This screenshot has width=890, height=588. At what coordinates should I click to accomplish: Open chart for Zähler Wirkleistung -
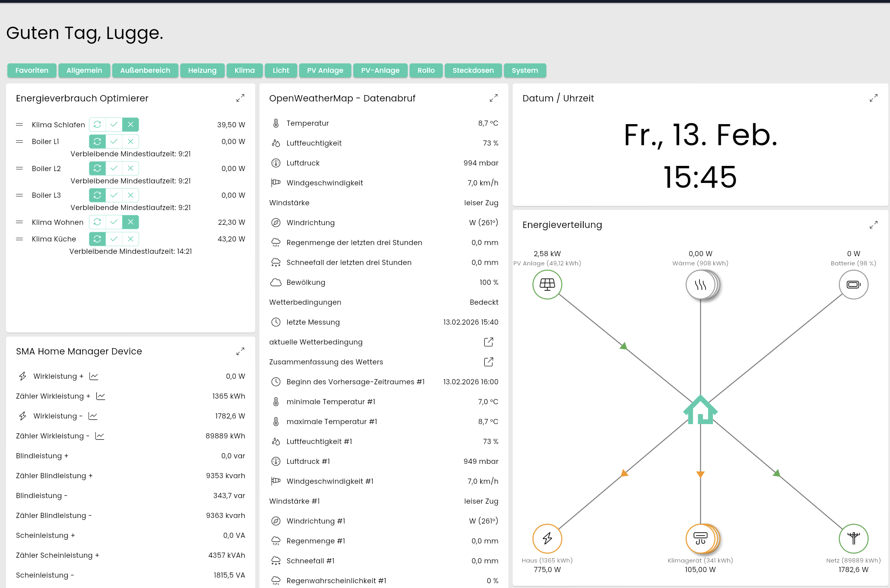tap(100, 436)
